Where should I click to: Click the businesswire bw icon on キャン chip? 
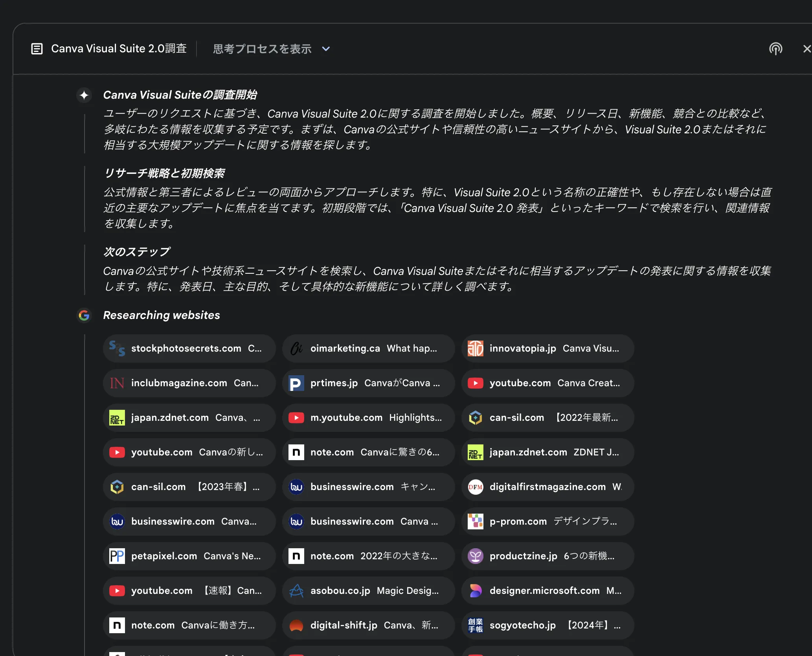296,487
